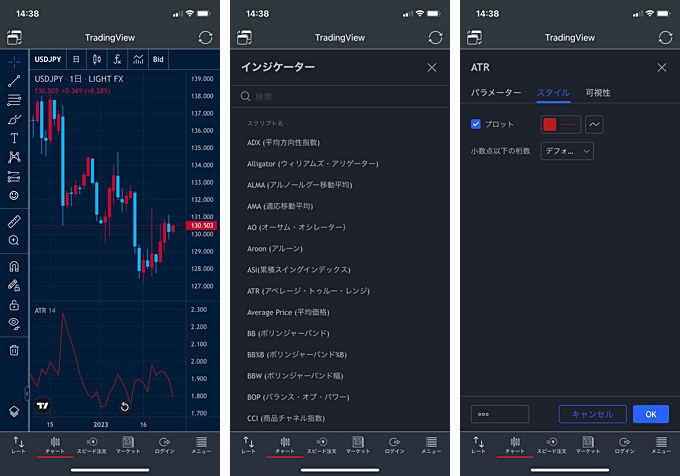Select ADX (平均方向性指数) indicator
This screenshot has height=476, width=680.
coord(283,143)
